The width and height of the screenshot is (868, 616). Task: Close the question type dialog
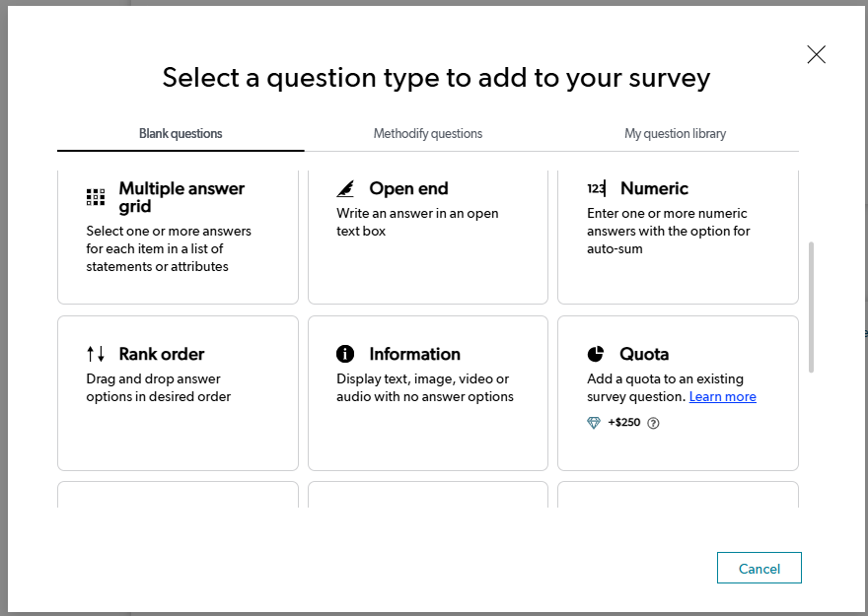816,55
